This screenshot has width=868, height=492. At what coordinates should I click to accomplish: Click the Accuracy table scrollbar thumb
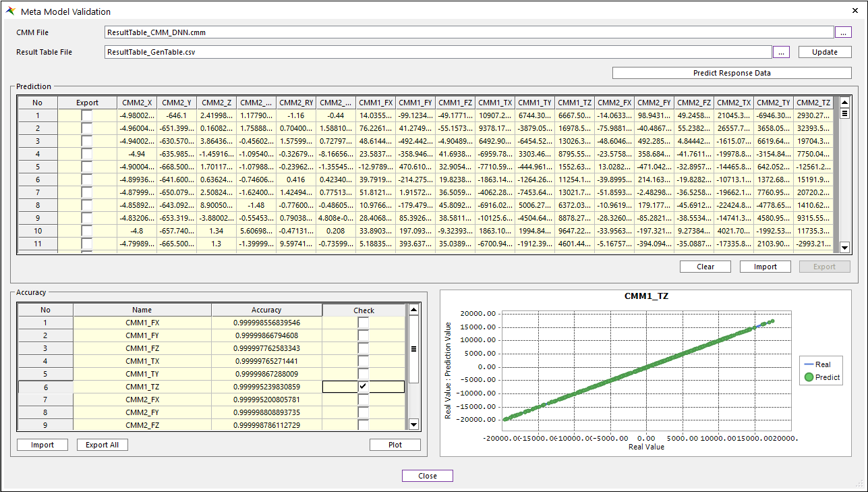[414, 349]
